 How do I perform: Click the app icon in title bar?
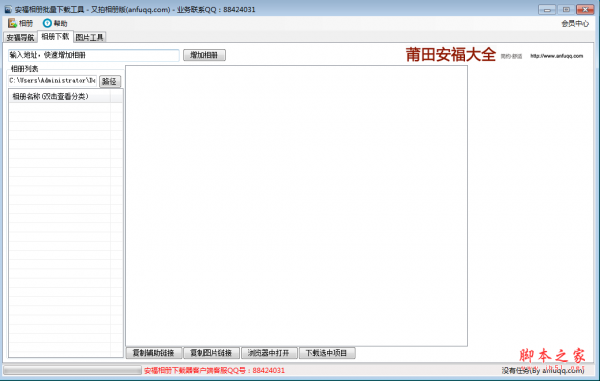point(8,9)
